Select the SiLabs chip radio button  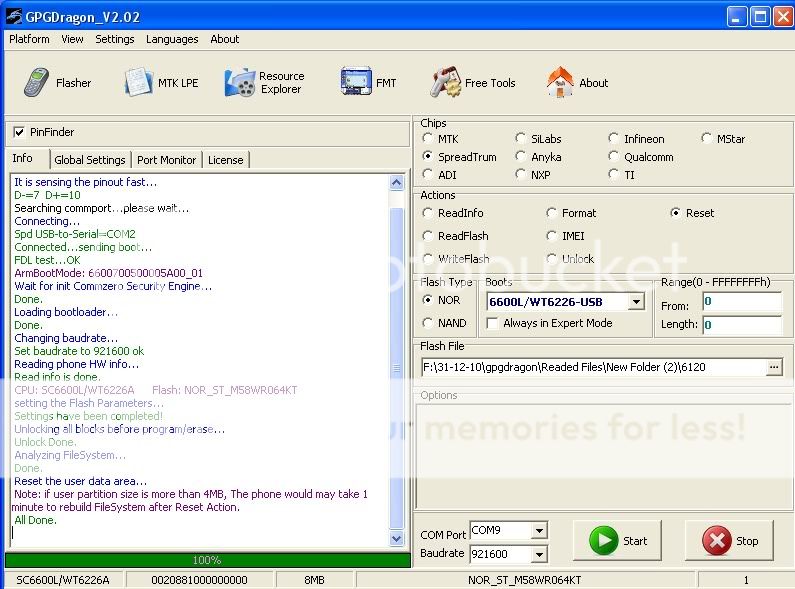[x=520, y=138]
